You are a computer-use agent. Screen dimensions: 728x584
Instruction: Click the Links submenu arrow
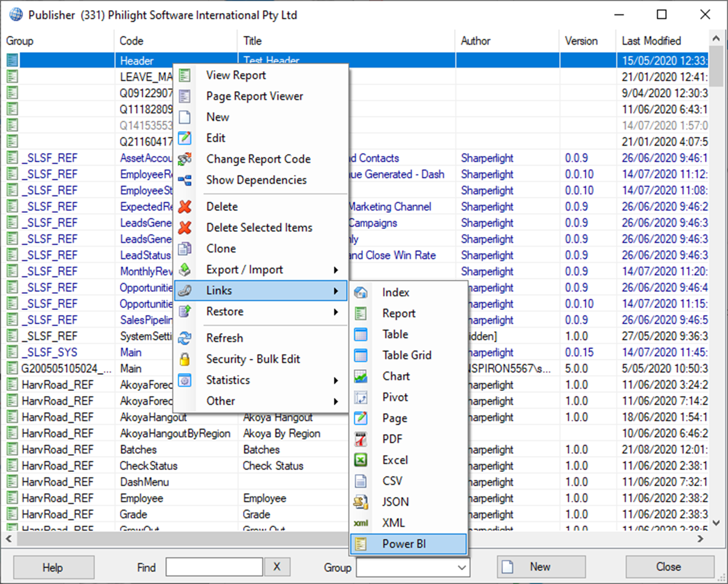pyautogui.click(x=336, y=291)
